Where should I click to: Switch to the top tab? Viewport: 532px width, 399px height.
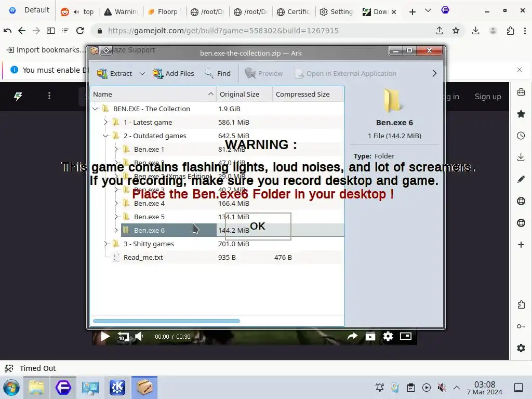pos(78,12)
